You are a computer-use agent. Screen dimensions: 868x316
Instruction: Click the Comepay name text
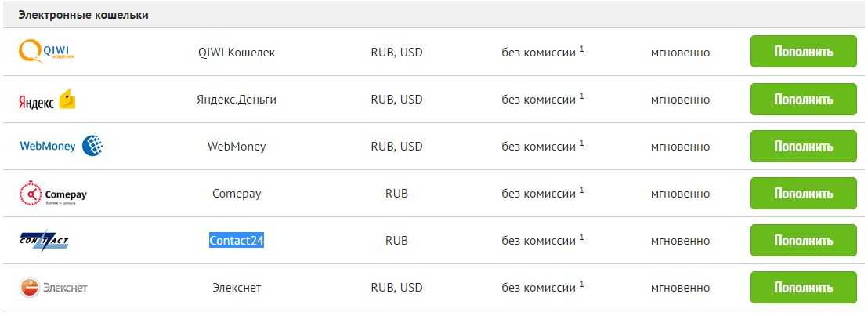(237, 194)
